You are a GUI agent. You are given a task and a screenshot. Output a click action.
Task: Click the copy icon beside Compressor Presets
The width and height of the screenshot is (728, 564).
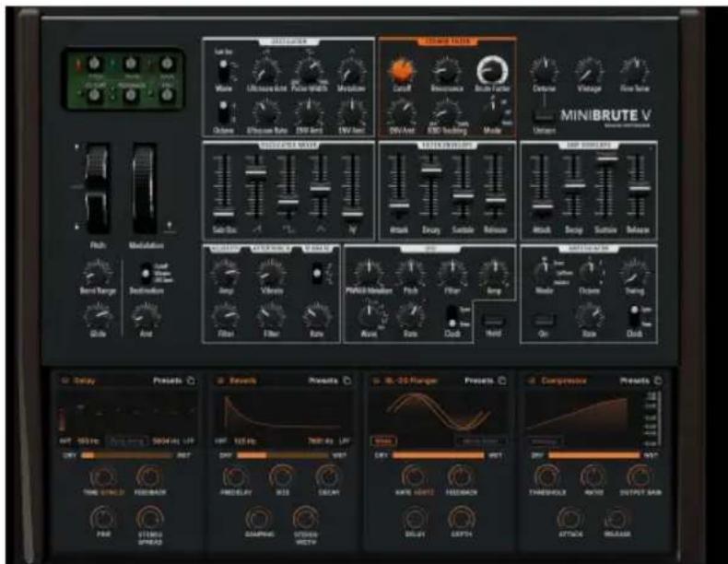coord(658,381)
